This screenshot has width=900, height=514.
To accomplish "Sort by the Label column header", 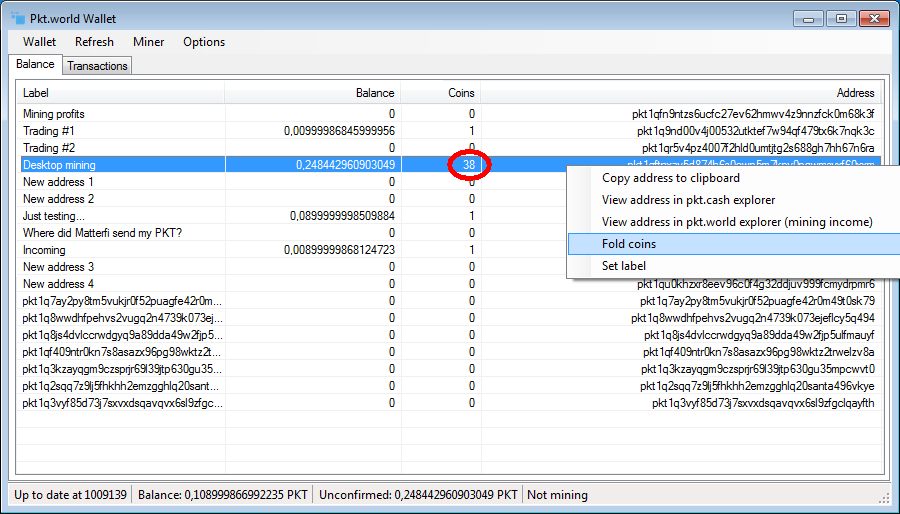I will coord(120,93).
